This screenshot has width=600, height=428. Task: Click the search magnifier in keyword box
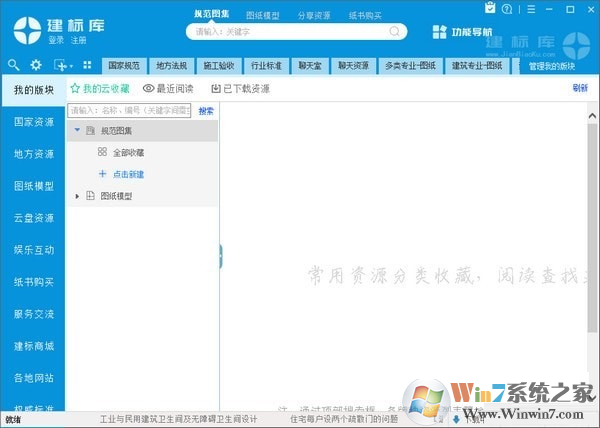394,31
